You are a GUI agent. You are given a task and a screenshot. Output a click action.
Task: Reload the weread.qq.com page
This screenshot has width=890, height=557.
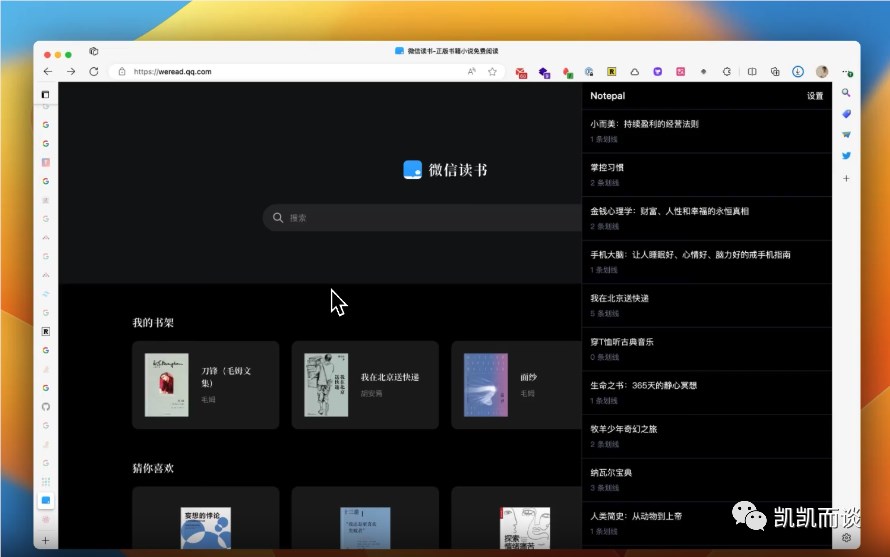(94, 72)
